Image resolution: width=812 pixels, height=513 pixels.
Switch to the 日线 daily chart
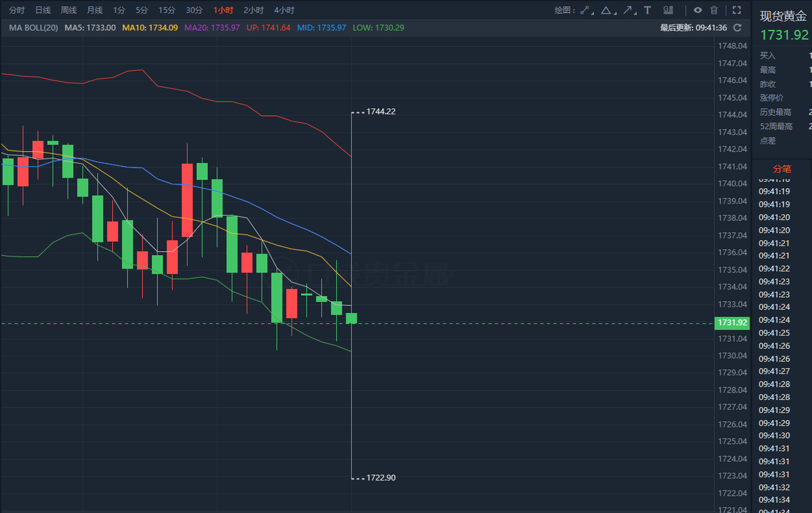point(43,10)
